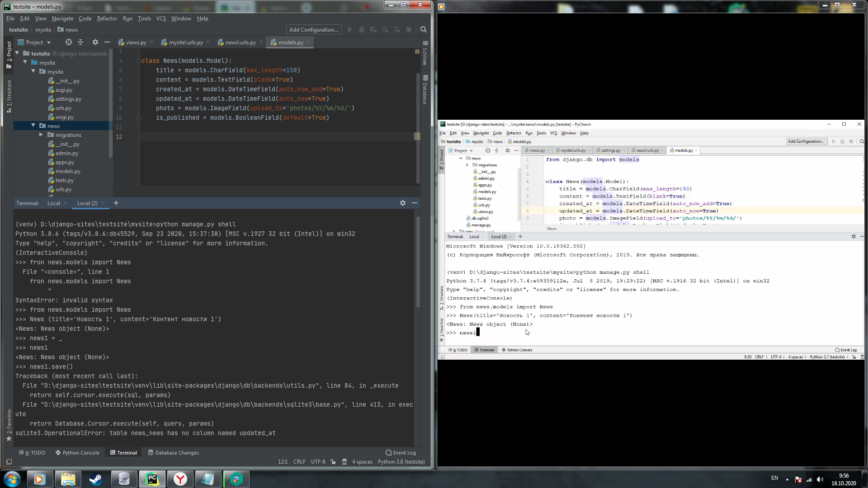
Task: Open the UTF-8 encoding selector
Action: pos(318,462)
